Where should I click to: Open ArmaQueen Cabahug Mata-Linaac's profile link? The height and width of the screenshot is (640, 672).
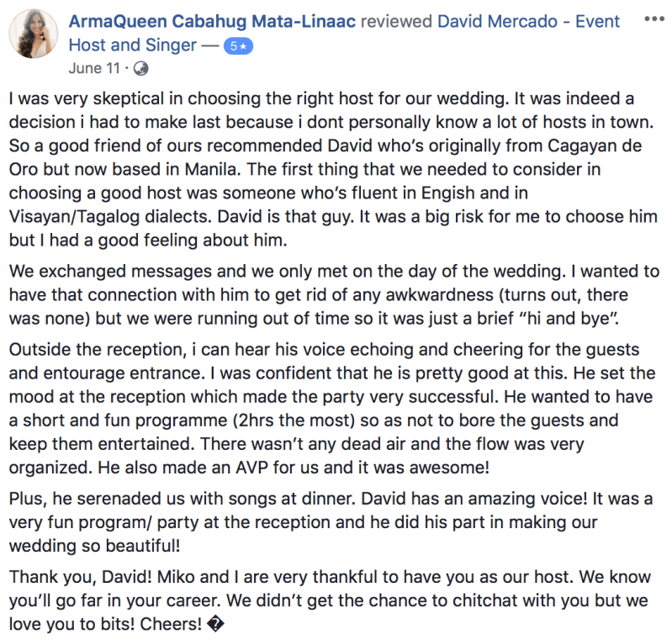(x=212, y=20)
